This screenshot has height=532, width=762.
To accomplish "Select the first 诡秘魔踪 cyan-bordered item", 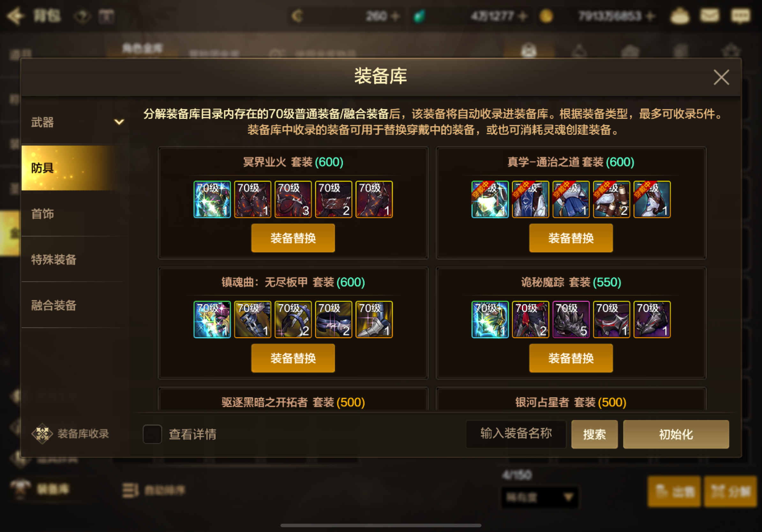I will coord(490,319).
